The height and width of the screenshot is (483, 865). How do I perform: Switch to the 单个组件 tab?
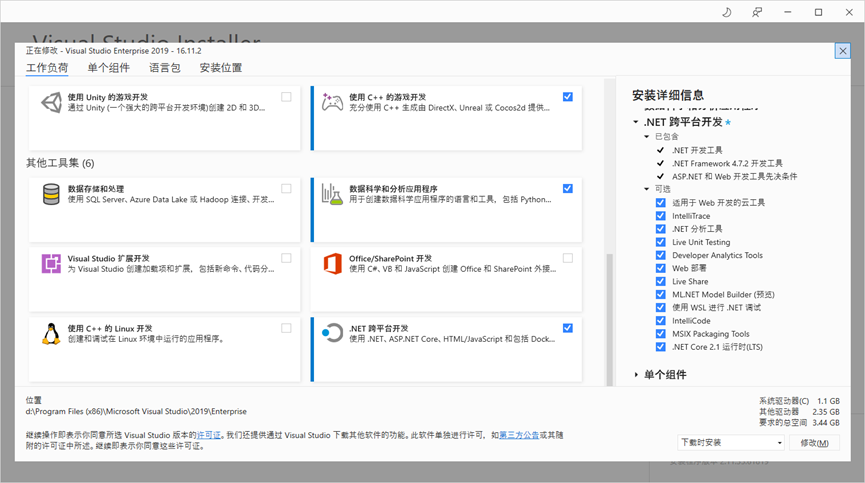click(109, 68)
